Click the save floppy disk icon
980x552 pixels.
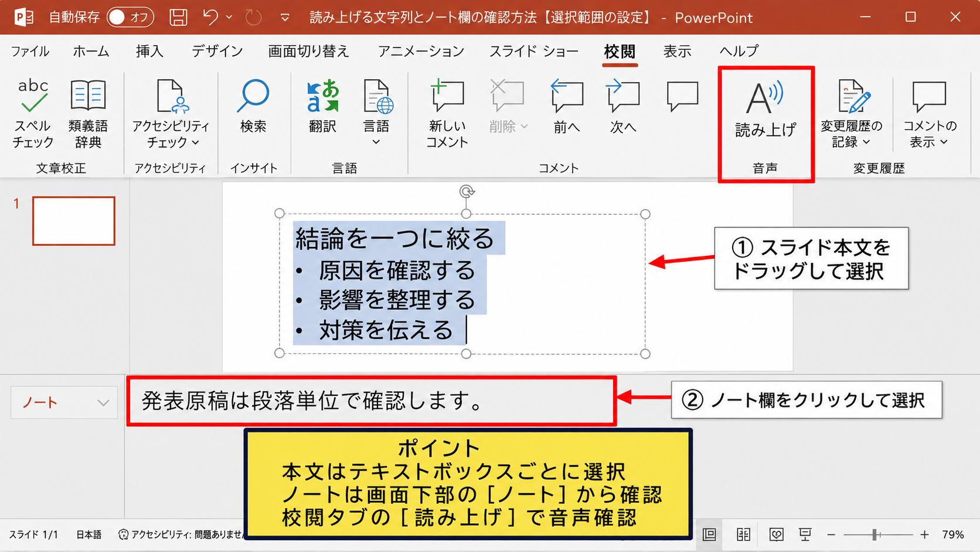[178, 17]
